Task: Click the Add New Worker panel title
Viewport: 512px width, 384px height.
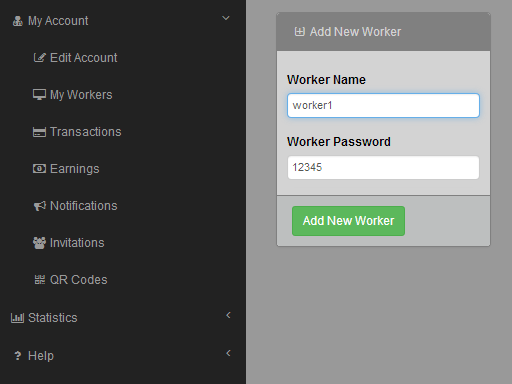Action: (355, 32)
